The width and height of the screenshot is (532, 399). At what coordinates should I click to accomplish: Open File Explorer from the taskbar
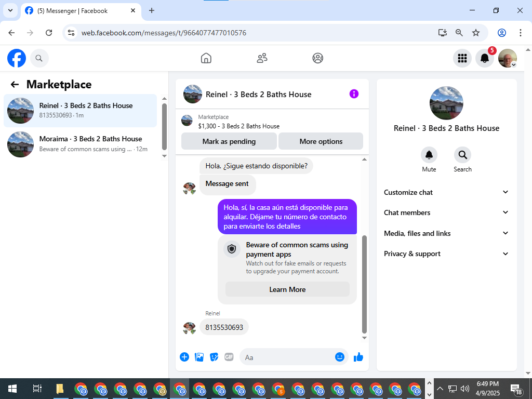[x=60, y=389]
